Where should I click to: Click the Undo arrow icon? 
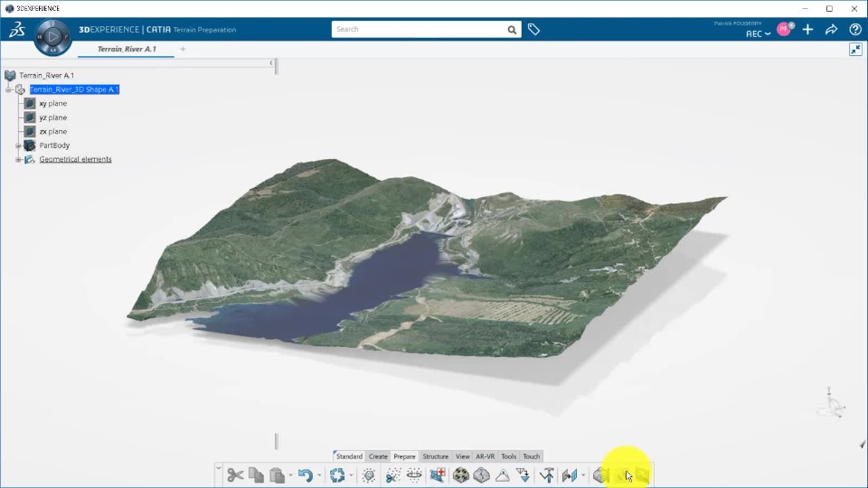click(x=305, y=474)
